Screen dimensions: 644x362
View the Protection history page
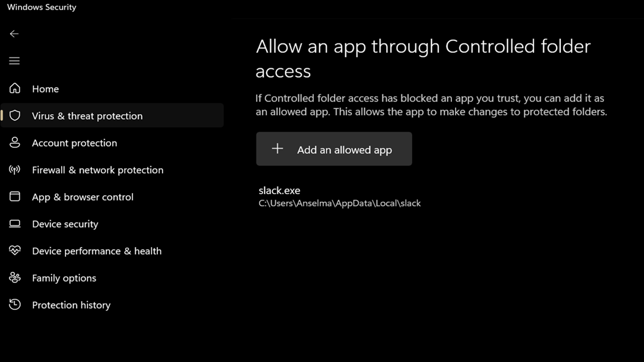[71, 305]
